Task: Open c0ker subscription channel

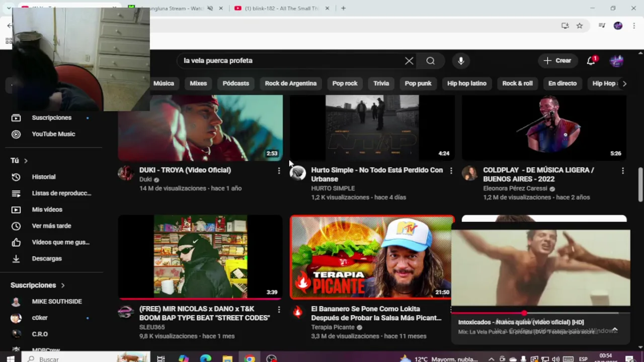Action: pos(54,318)
